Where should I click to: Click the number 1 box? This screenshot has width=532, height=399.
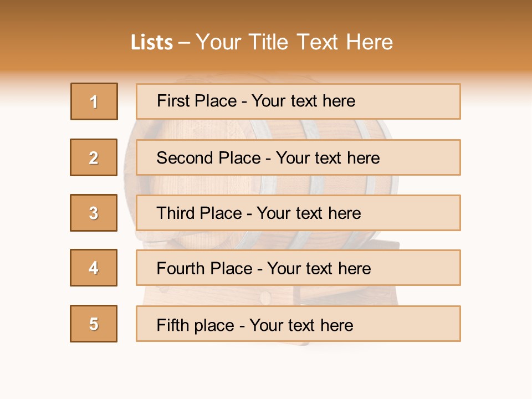click(94, 101)
